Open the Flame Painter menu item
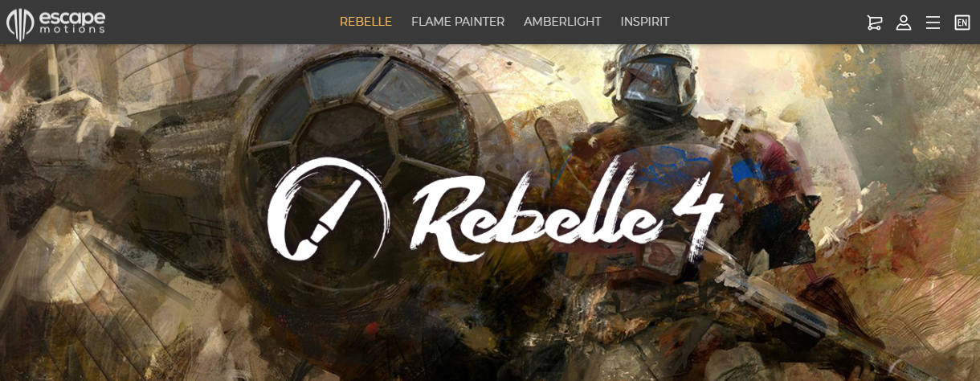The image size is (980, 381). coord(458,22)
